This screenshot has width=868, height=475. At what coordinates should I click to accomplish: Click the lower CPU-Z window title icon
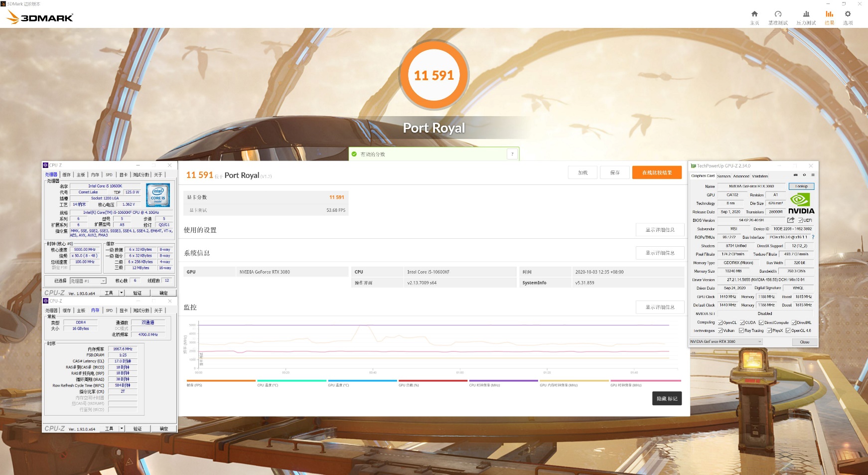46,301
